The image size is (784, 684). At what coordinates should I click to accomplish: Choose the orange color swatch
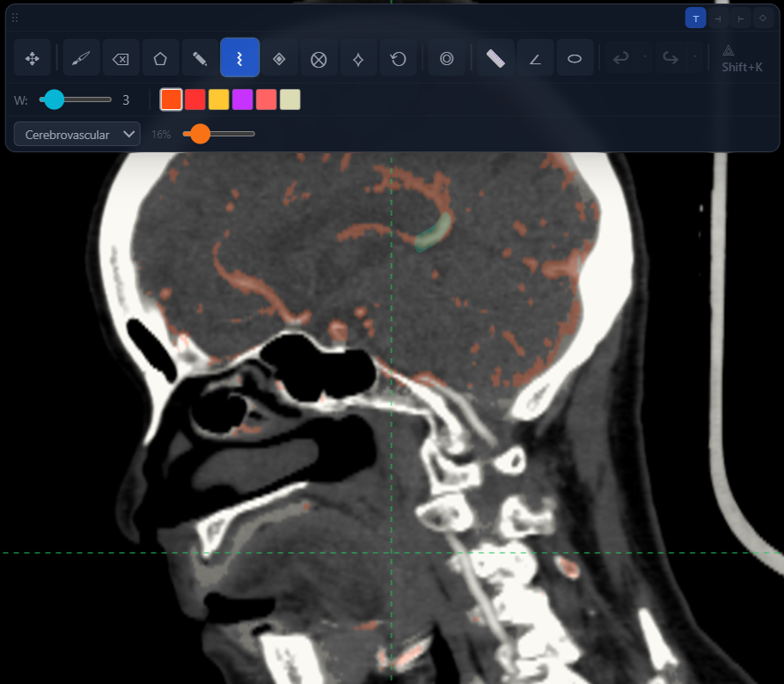[x=171, y=99]
